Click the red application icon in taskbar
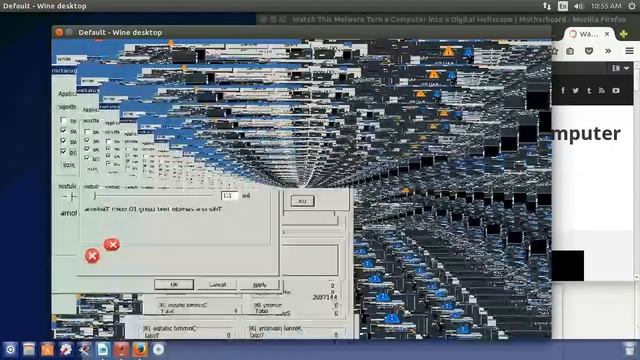Viewport: 640px width, 360px height. pyautogui.click(x=121, y=349)
